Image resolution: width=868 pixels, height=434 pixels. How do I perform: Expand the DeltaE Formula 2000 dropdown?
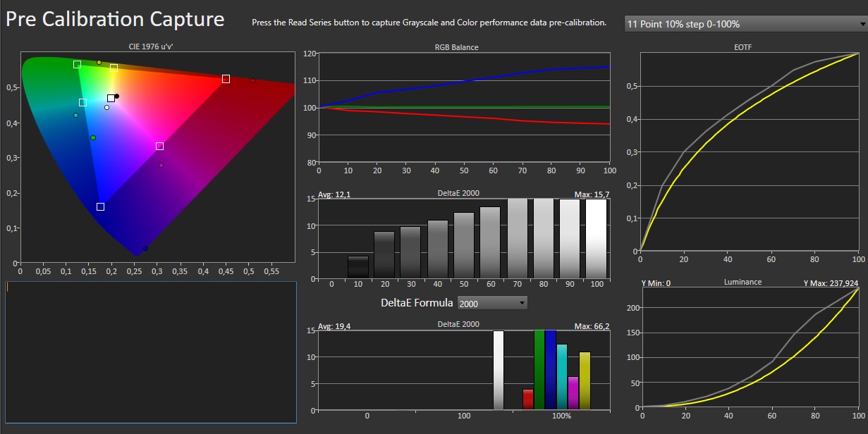(492, 303)
